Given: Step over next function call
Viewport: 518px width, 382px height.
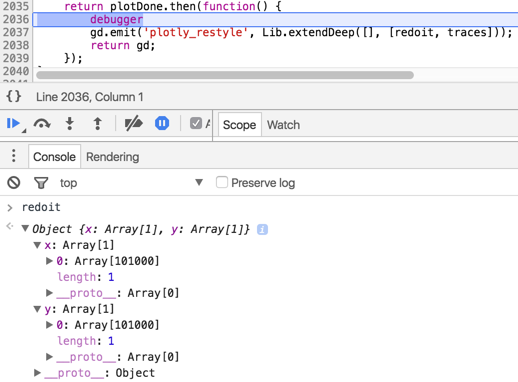Looking at the screenshot, I should pyautogui.click(x=42, y=124).
